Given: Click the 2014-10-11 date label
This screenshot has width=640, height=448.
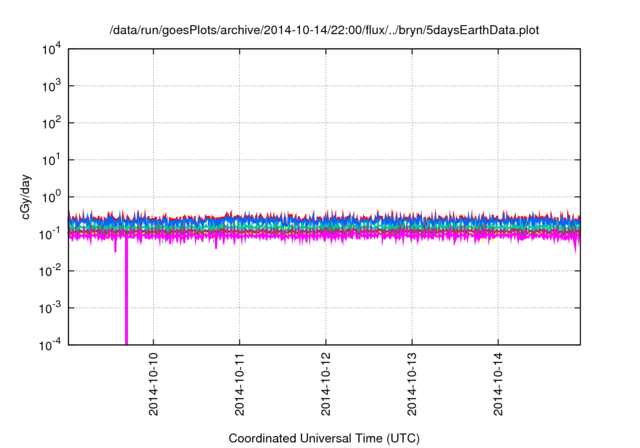Looking at the screenshot, I should tap(240, 384).
